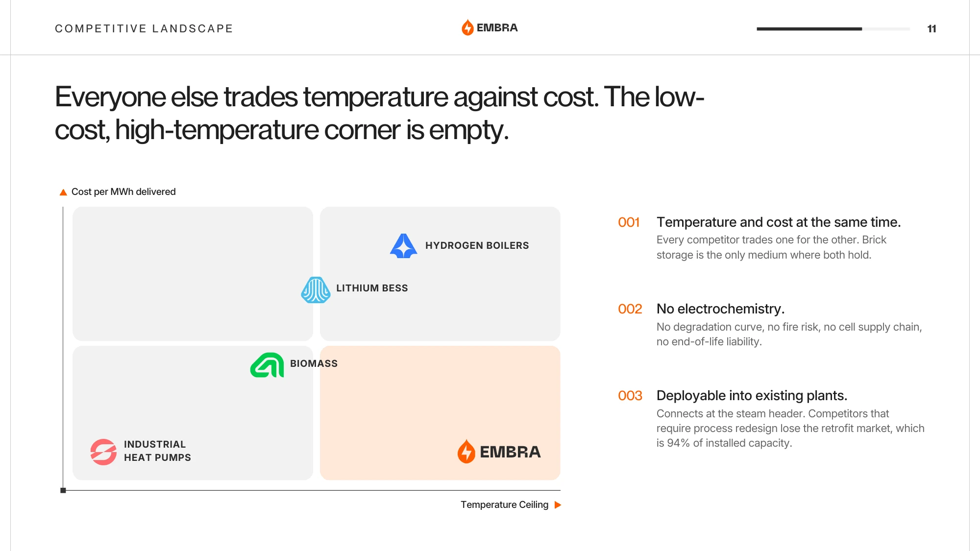Click the chart origin square marker
The width and height of the screenshot is (980, 551).
[x=63, y=490]
